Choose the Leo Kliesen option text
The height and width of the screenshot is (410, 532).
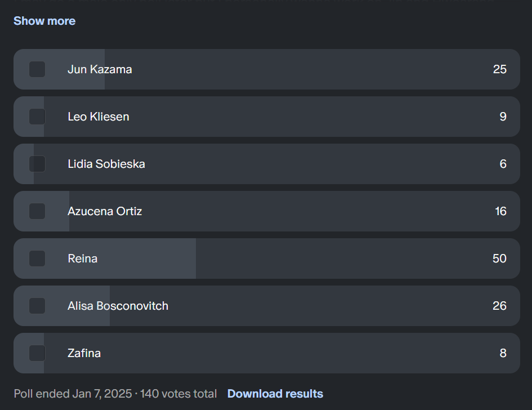[x=99, y=117]
